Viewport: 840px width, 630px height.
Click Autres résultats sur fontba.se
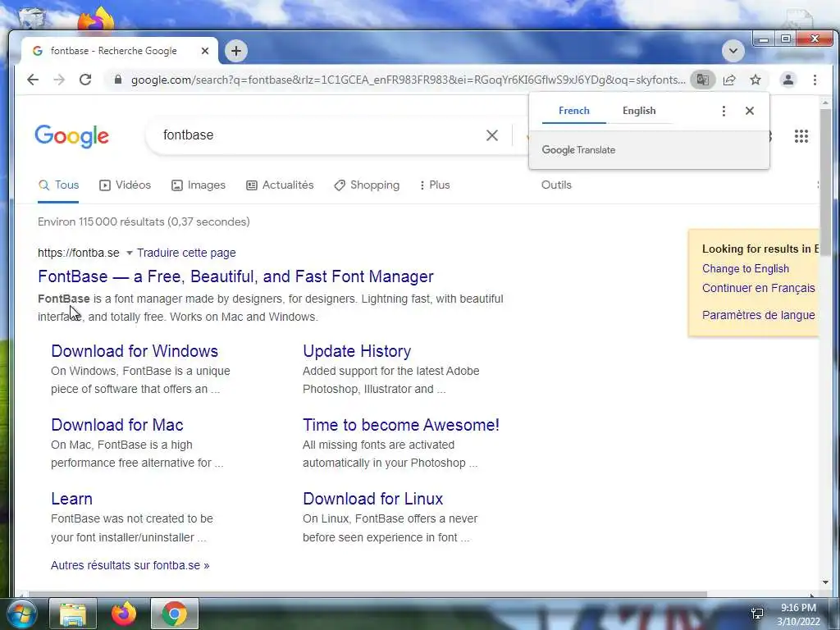click(x=130, y=566)
